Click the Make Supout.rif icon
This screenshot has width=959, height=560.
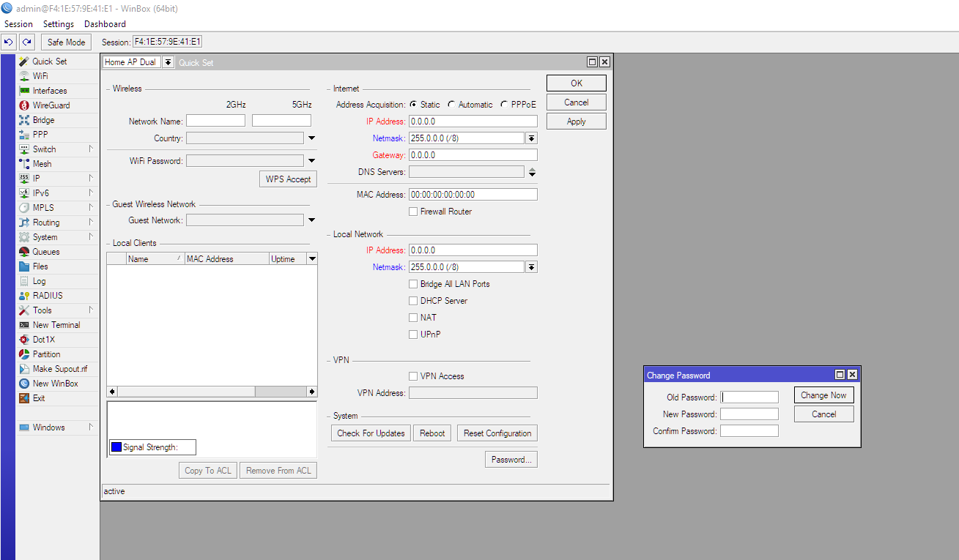click(24, 369)
